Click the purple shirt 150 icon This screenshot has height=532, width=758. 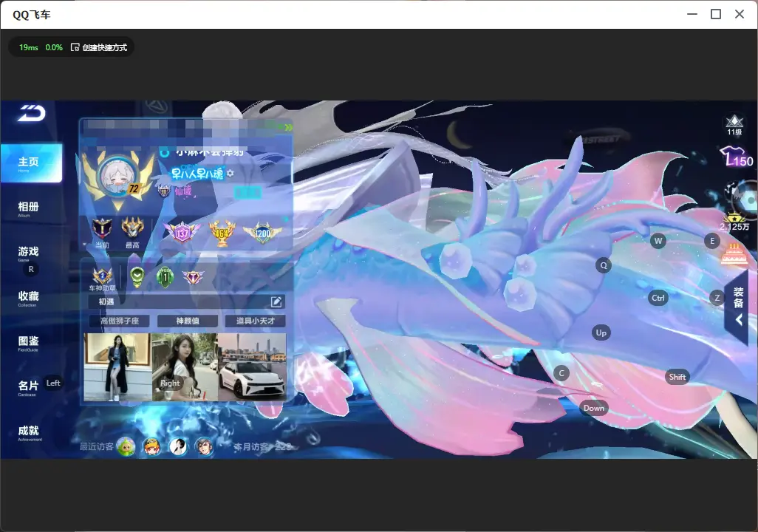(736, 157)
